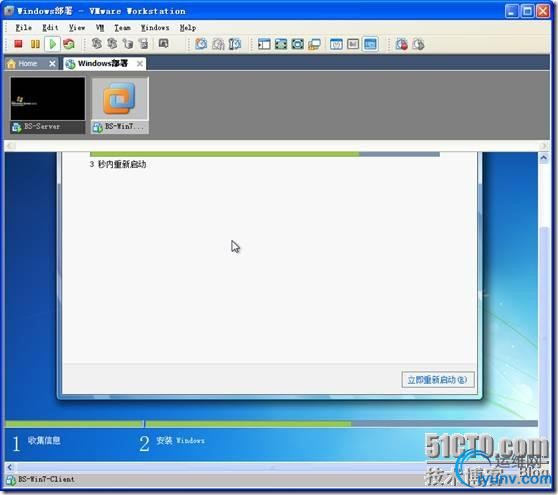Click the yellow Suspend button in toolbar

pyautogui.click(x=35, y=44)
